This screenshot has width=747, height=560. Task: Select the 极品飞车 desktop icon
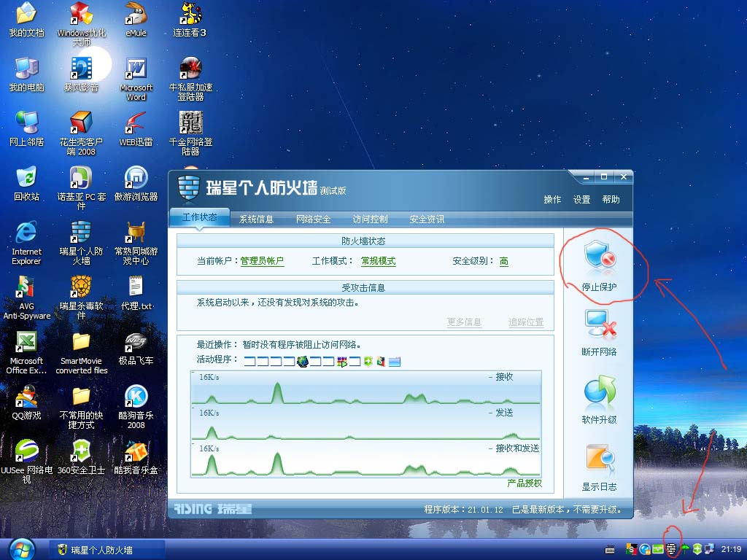point(136,348)
